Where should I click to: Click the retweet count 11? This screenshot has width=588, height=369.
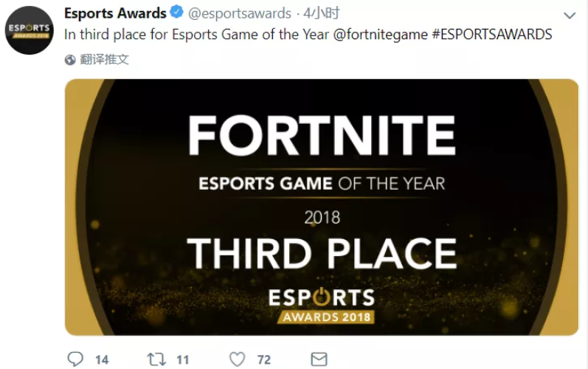183,360
